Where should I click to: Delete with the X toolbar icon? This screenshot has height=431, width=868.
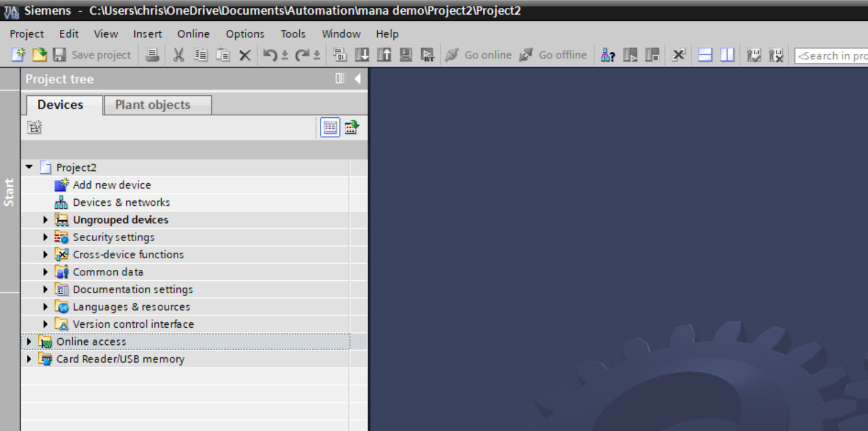pyautogui.click(x=245, y=56)
